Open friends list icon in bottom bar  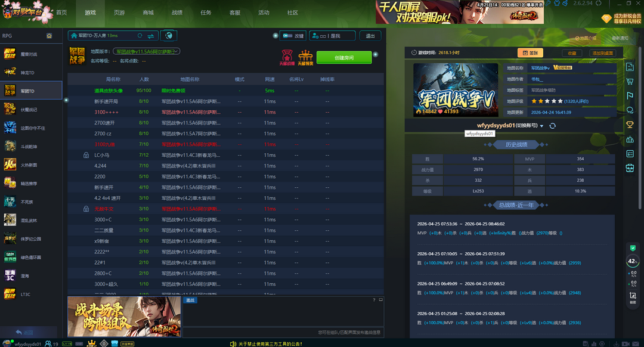[x=48, y=343]
